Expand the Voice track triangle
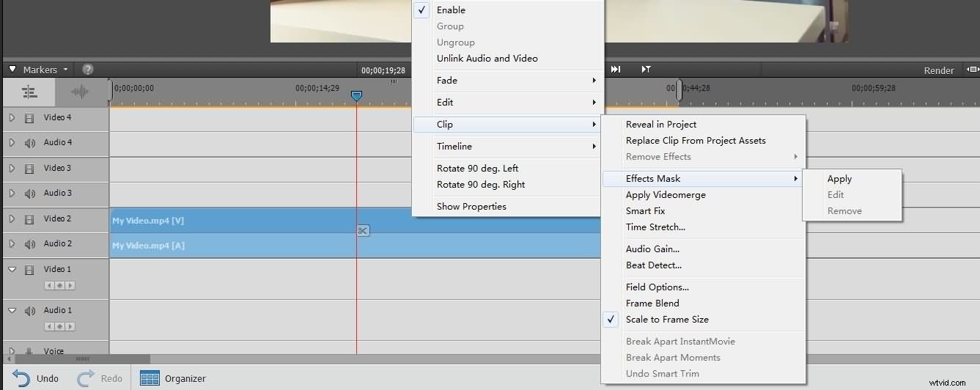Screen dimensions: 980x390 (12, 351)
